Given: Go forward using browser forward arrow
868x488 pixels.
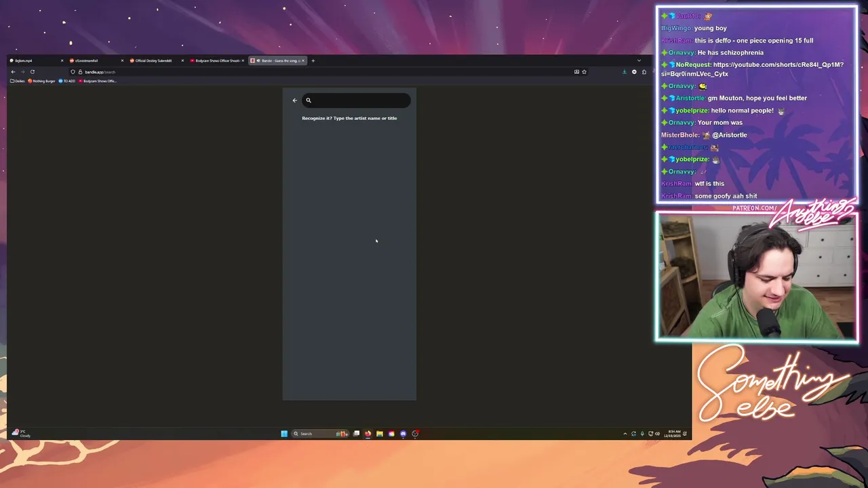Looking at the screenshot, I should [x=22, y=72].
